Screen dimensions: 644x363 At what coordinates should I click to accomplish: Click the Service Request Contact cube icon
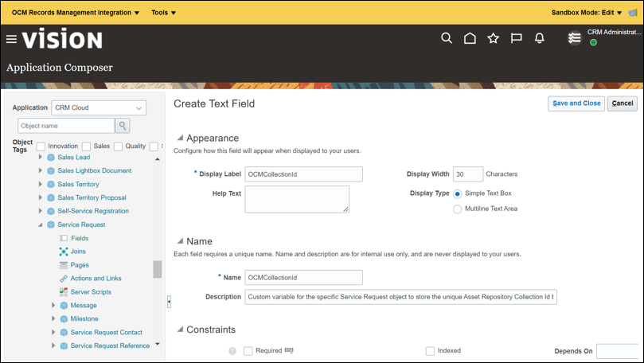point(64,333)
